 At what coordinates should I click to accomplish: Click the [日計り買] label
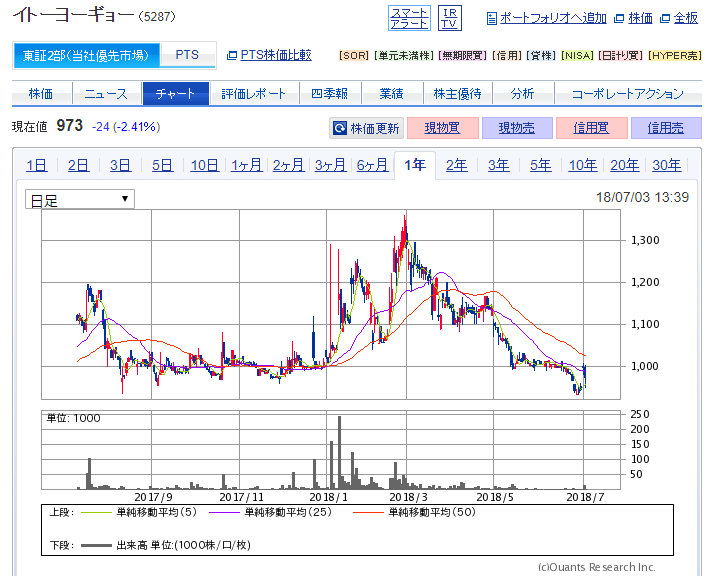pyautogui.click(x=620, y=55)
